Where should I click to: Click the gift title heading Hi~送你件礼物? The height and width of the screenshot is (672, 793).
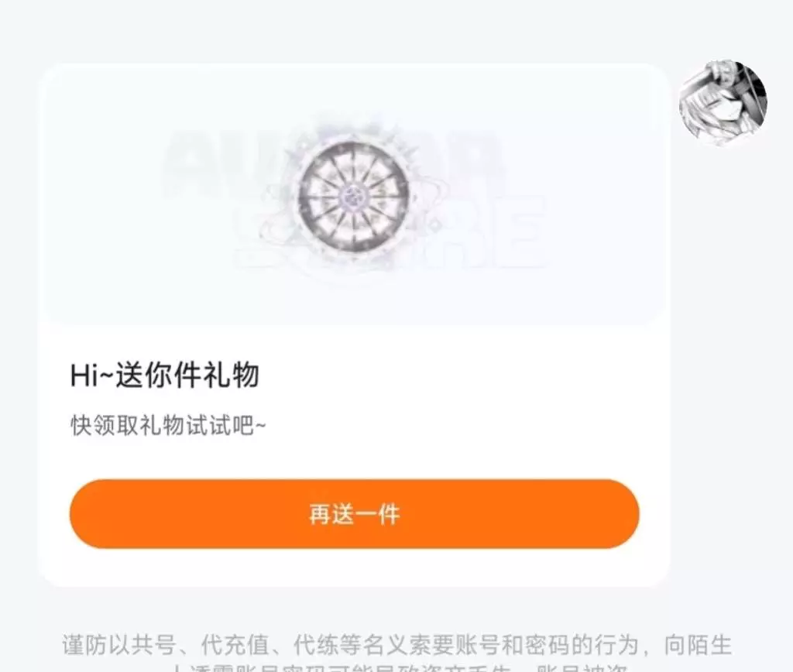click(x=164, y=375)
